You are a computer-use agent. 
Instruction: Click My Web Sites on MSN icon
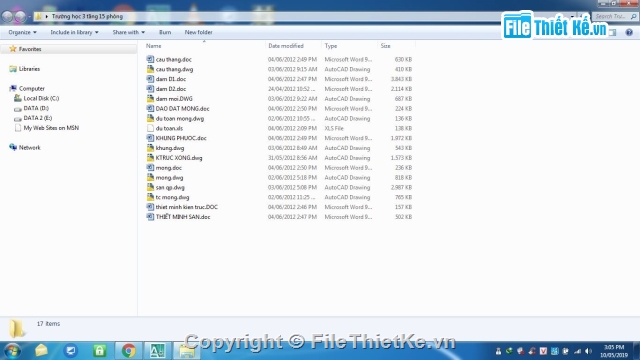[x=18, y=128]
